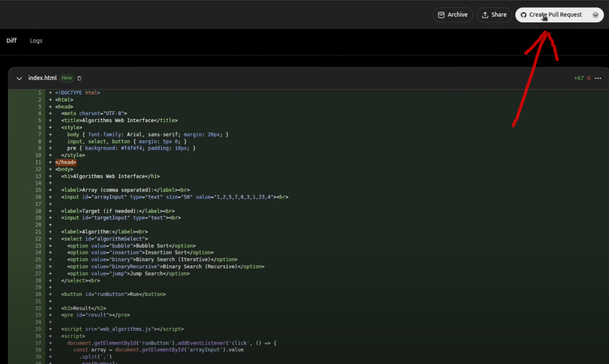Viewport: 609px width, 364px height.
Task: Click the targetInput input line
Action: 121,218
